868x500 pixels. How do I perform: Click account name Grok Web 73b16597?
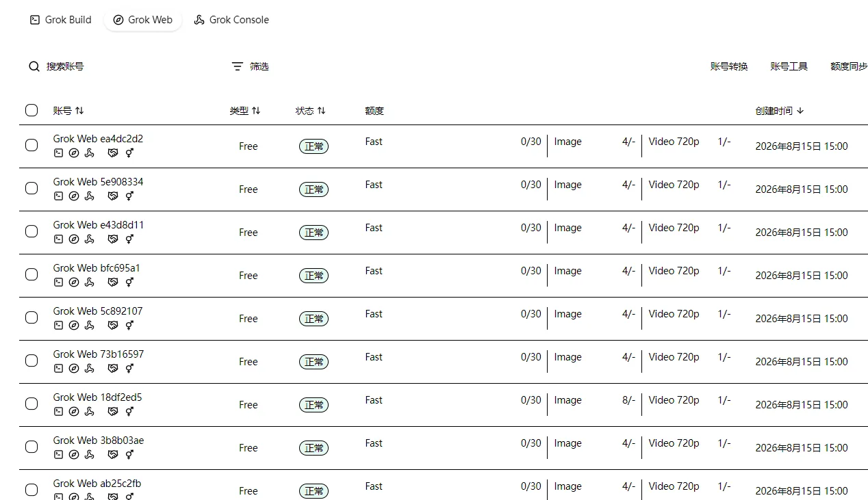99,354
